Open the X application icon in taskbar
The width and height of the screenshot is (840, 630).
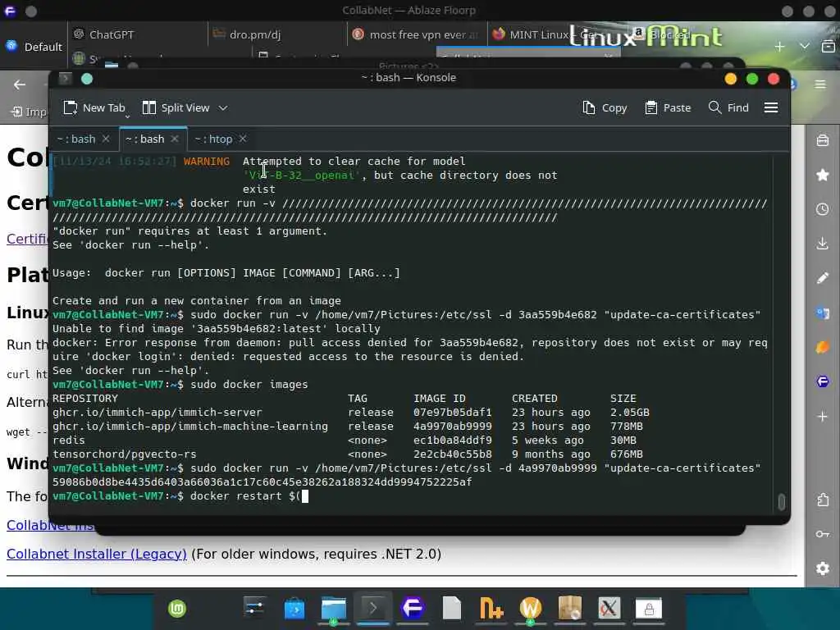[609, 609]
